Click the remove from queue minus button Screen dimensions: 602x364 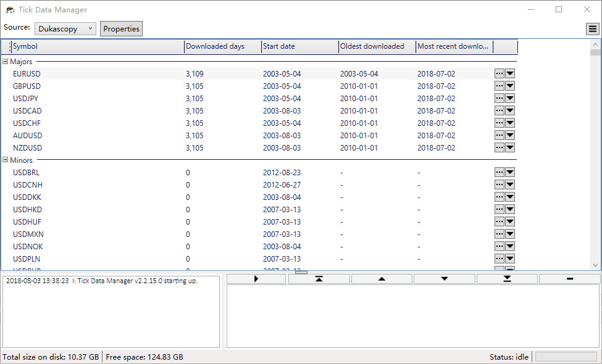tap(569, 279)
